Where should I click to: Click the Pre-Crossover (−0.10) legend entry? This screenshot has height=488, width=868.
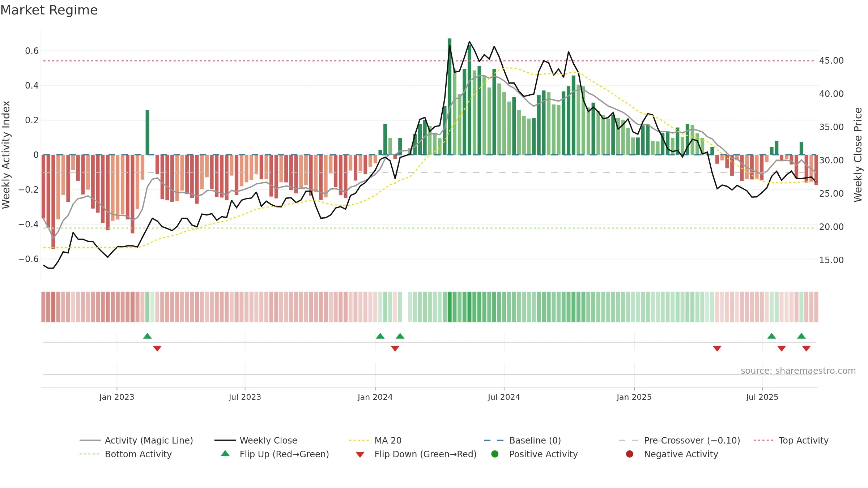[680, 440]
